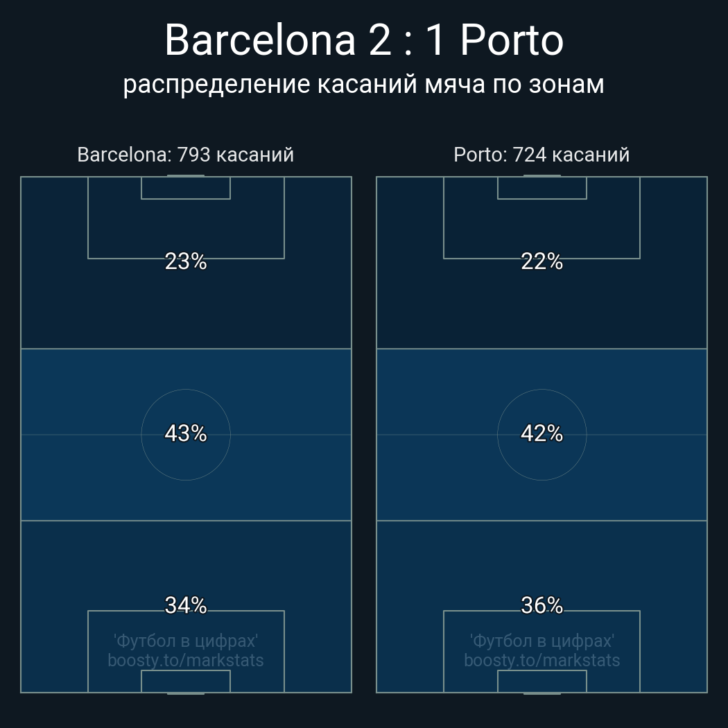Viewport: 728px width, 728px height.
Task: Select Porto's 42% midfield label
Action: click(x=541, y=433)
